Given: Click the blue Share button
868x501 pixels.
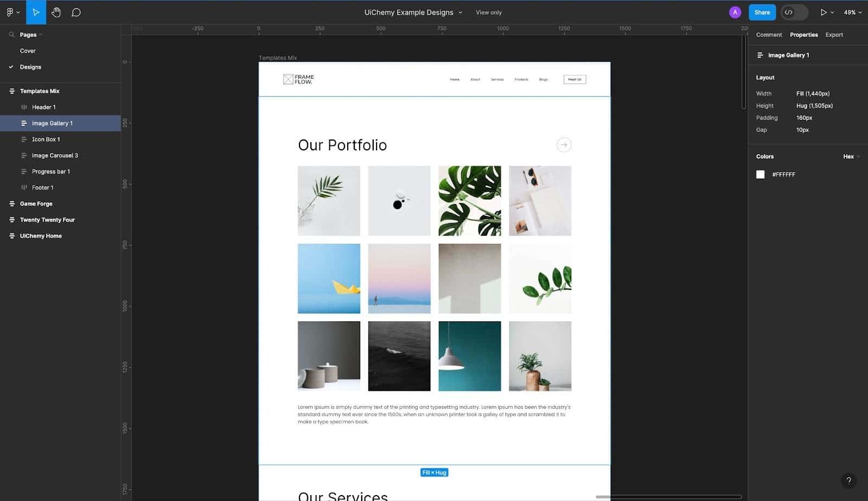Looking at the screenshot, I should [x=762, y=12].
